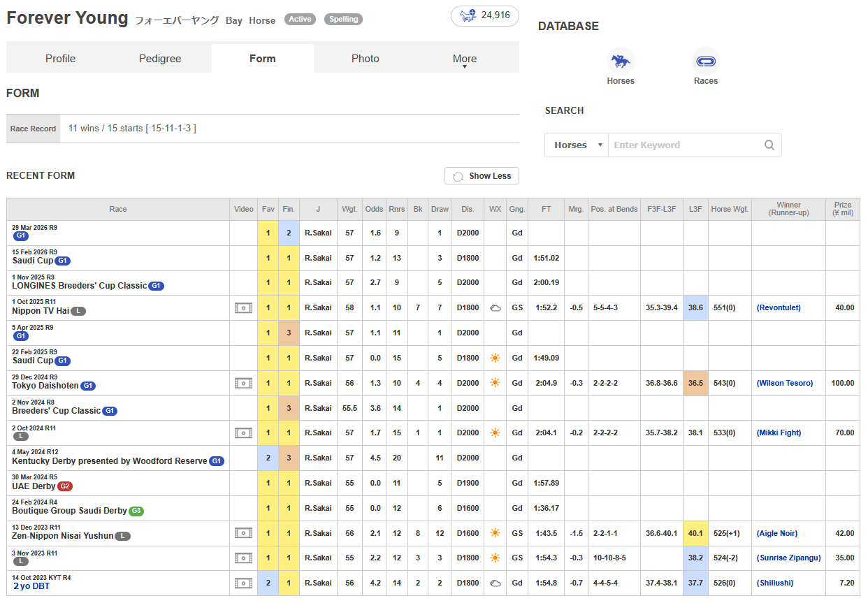Image resolution: width=868 pixels, height=603 pixels.
Task: Expand the More tab menu
Action: (465, 59)
